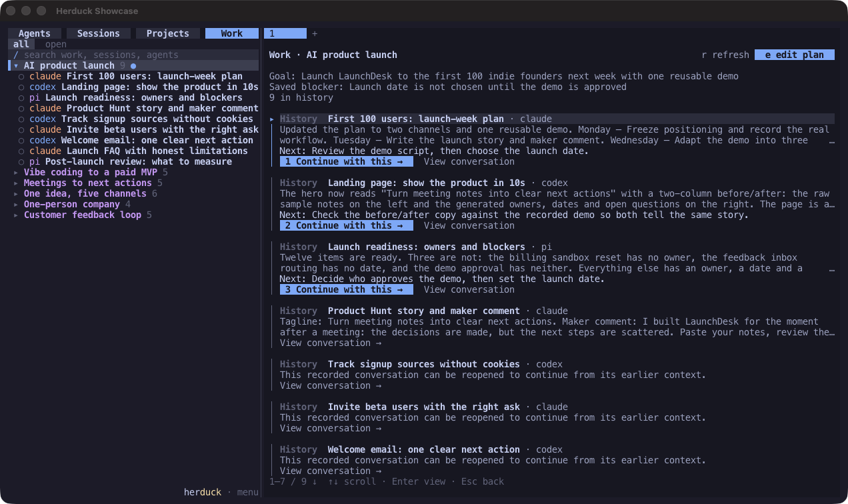
Task: Click the status circle beside Post-launch review row
Action: [21, 161]
